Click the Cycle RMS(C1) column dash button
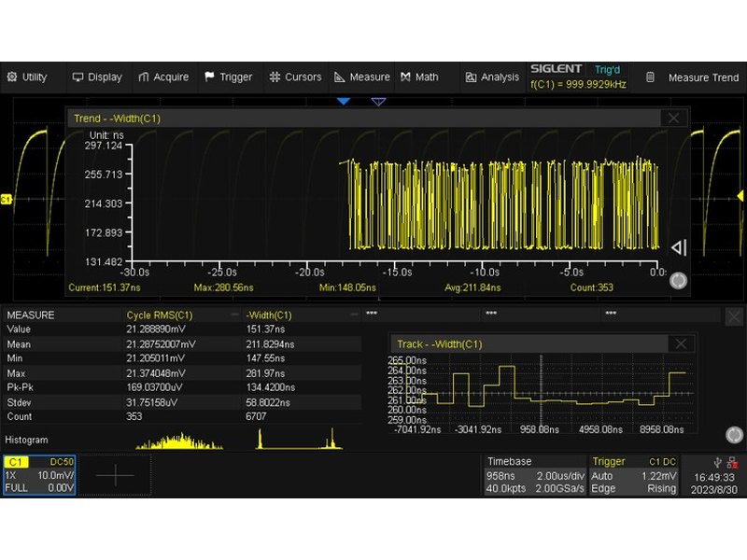 tap(234, 315)
